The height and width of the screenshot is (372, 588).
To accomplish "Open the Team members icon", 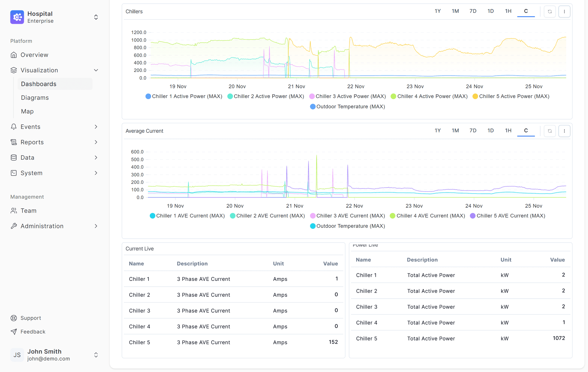I will click(x=14, y=210).
